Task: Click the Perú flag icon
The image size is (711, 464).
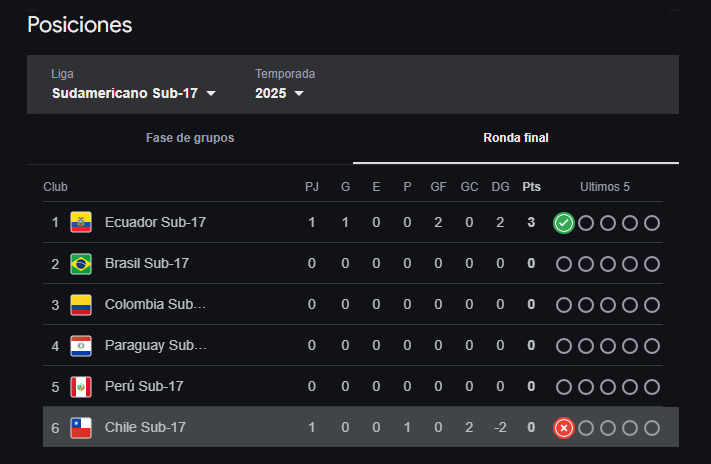Action: pos(81,386)
